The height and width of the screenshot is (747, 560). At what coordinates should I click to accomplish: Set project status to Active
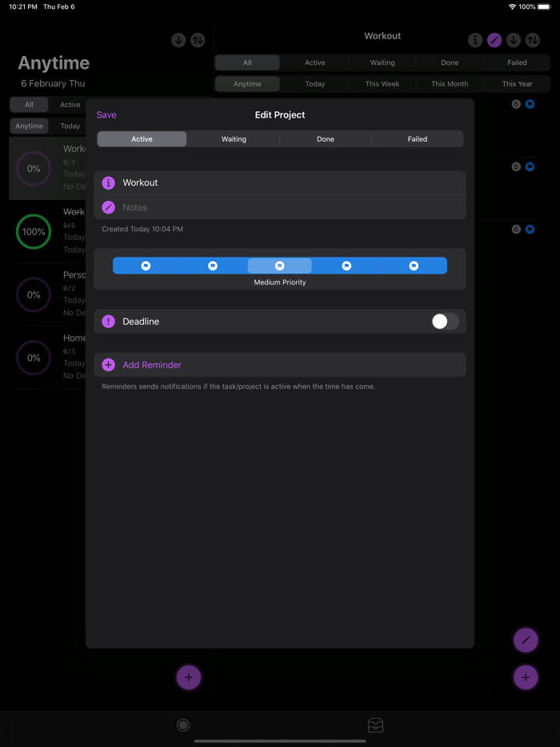[x=142, y=139]
